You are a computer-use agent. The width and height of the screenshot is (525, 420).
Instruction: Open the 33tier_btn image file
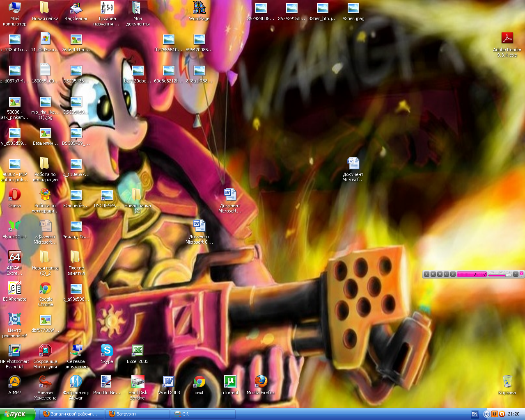[322, 11]
